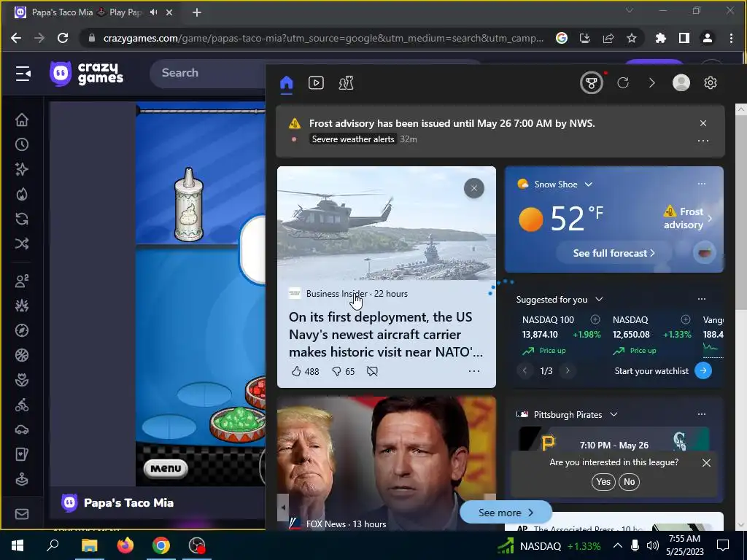Open Pittsburgh Pirates card options
Screen dimensions: 747x560
tap(702, 414)
